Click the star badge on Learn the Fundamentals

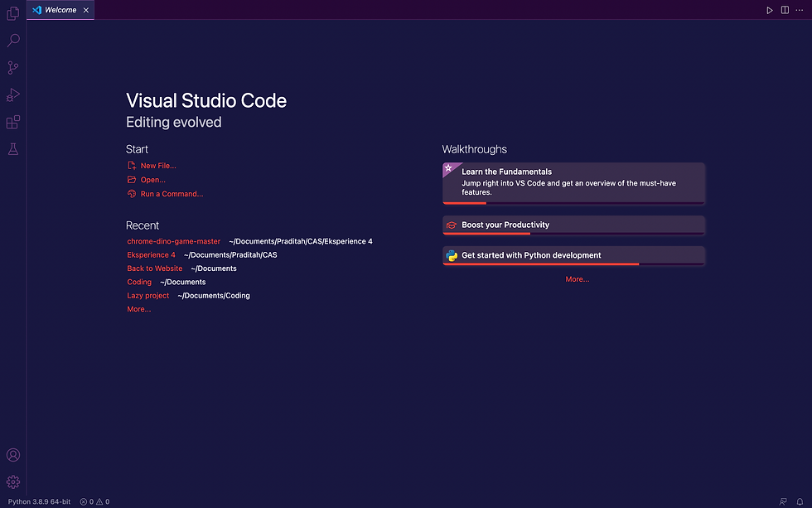click(448, 168)
